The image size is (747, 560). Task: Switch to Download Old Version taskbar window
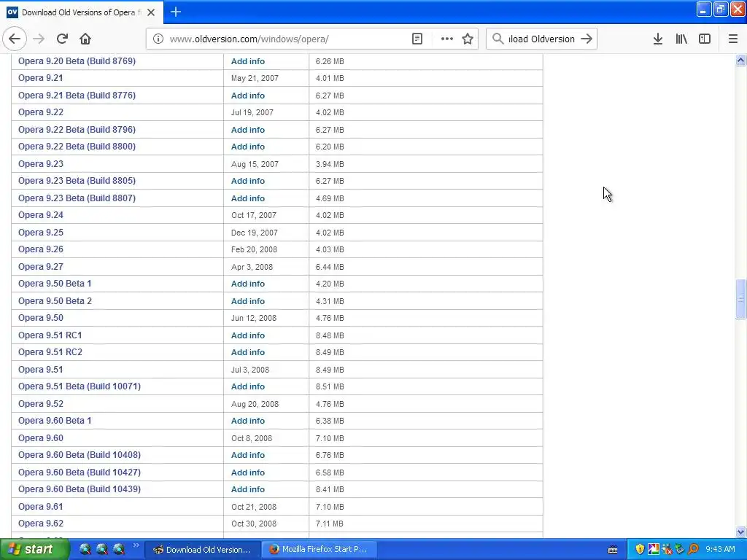coord(202,550)
